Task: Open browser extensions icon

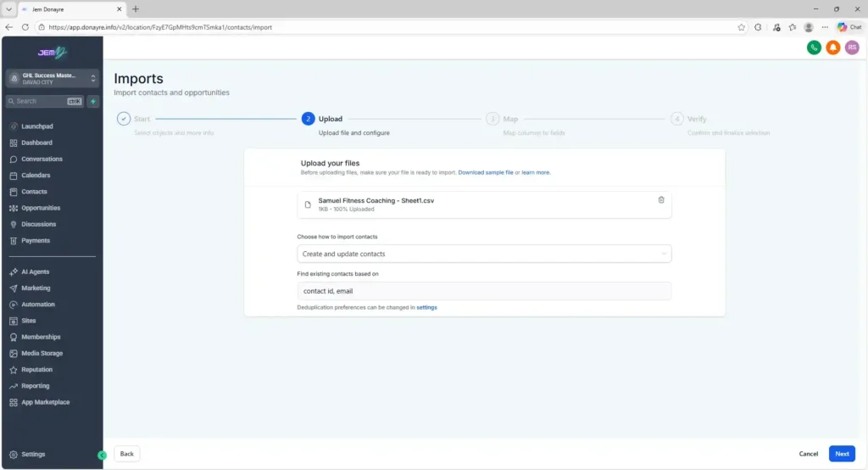Action: [x=758, y=27]
